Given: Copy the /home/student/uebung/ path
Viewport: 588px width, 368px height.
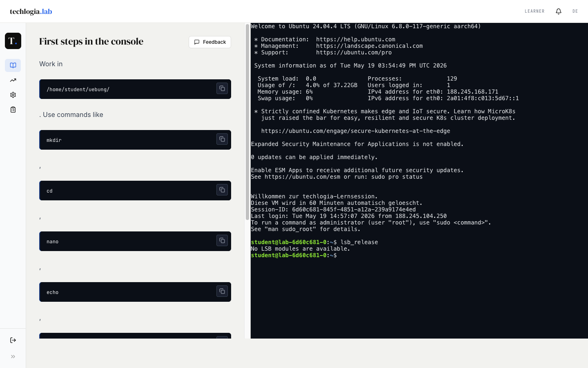Looking at the screenshot, I should [222, 88].
